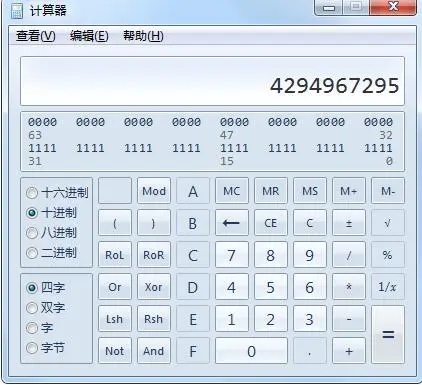Click the square root button
Screen dimensions: 422x385
point(388,223)
